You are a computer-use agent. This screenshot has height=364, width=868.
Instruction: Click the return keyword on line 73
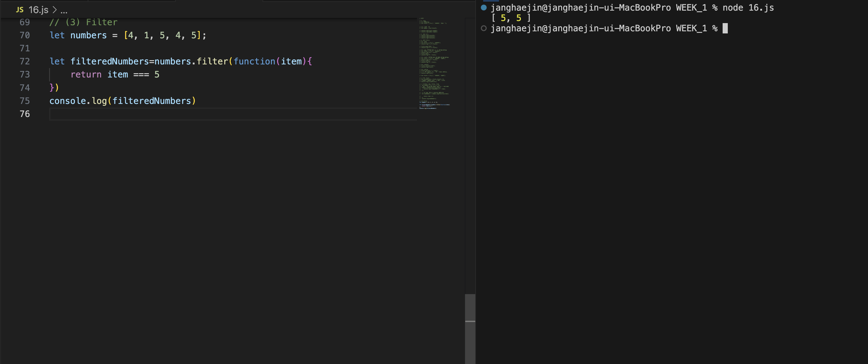(x=86, y=74)
